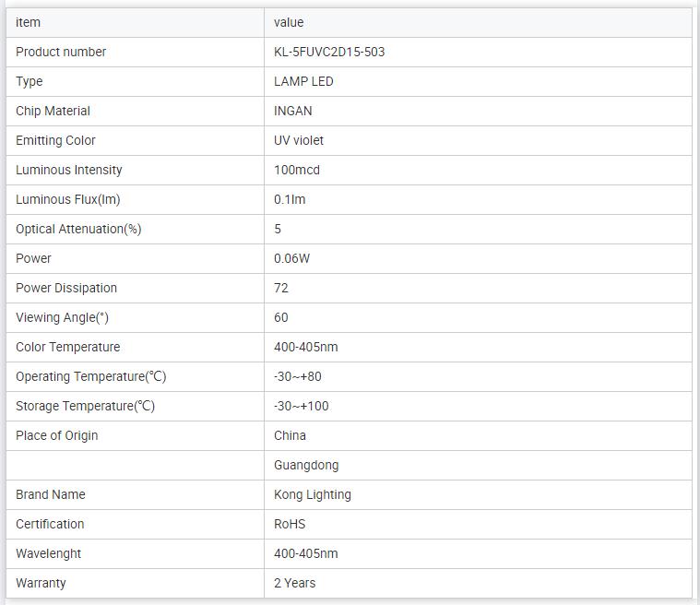Click the 2 Years warranty value
The width and height of the screenshot is (700, 605).
click(x=294, y=583)
